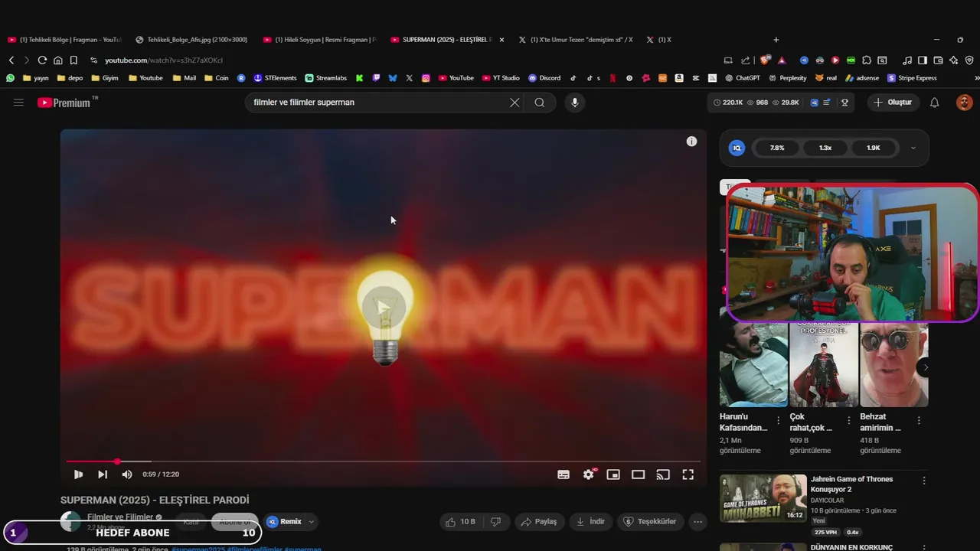Image resolution: width=980 pixels, height=551 pixels.
Task: Open options for the Behzat amirimin Short
Action: tap(919, 420)
